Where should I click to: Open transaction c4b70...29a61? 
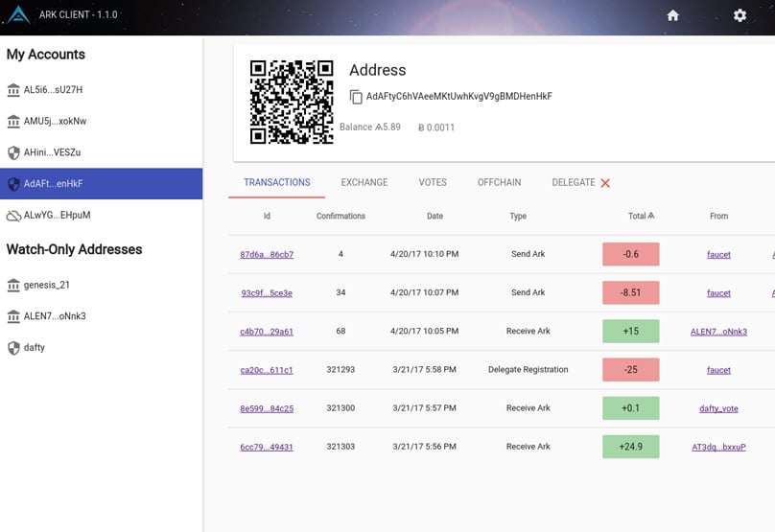tap(267, 332)
